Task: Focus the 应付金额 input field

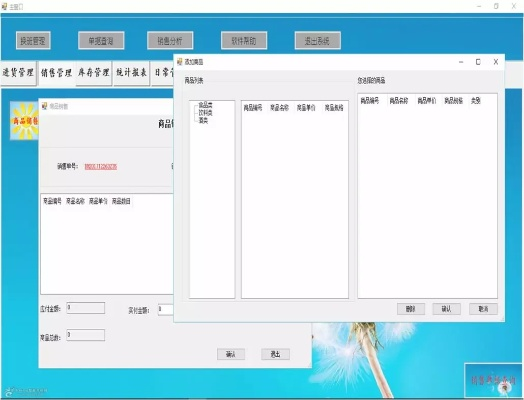Action: pos(86,308)
